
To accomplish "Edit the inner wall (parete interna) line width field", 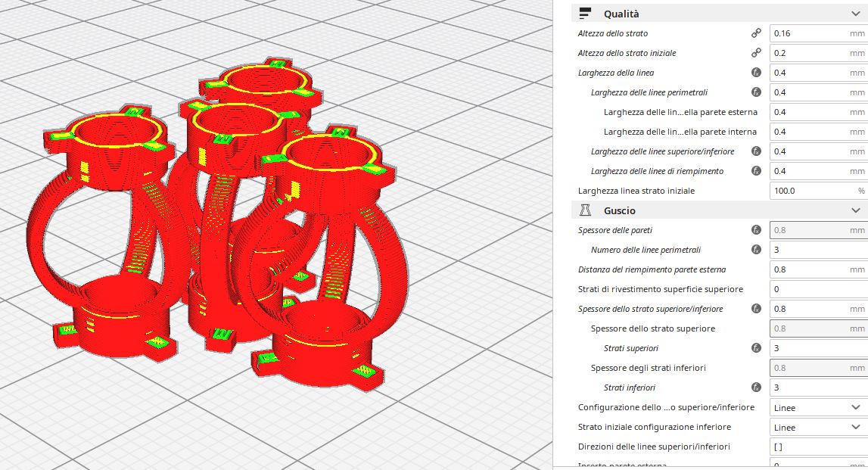I will click(819, 132).
